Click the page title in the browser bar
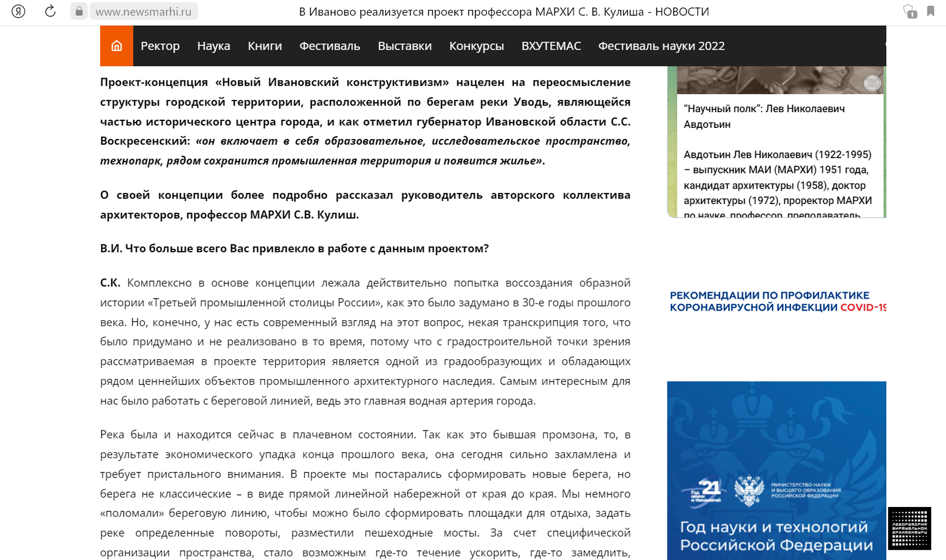The height and width of the screenshot is (560, 946). [x=503, y=11]
